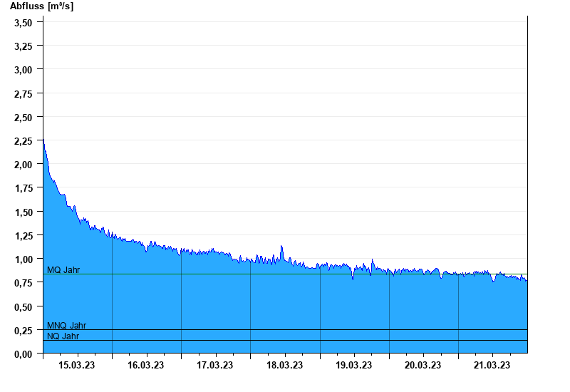Select the 2,25 y-axis tick label

(x=24, y=141)
